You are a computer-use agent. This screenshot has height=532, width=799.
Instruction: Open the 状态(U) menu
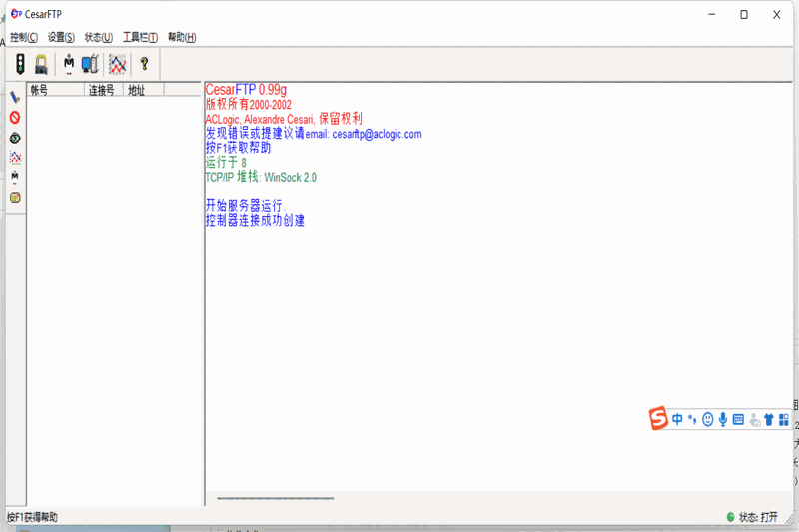pos(98,37)
